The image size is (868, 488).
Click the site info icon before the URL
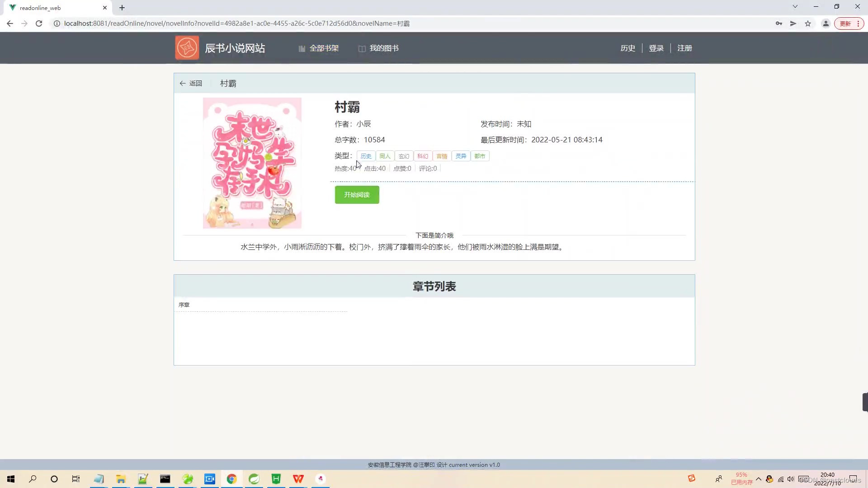pos(57,23)
